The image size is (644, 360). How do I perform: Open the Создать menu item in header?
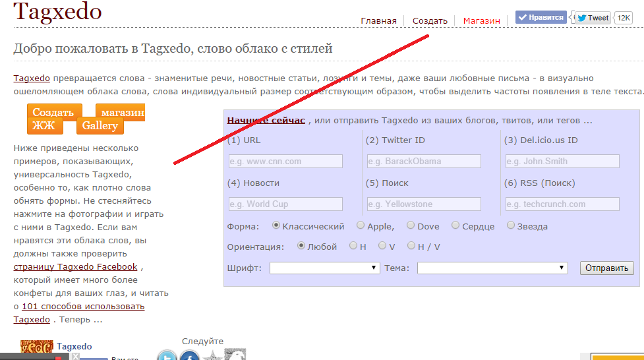point(430,20)
